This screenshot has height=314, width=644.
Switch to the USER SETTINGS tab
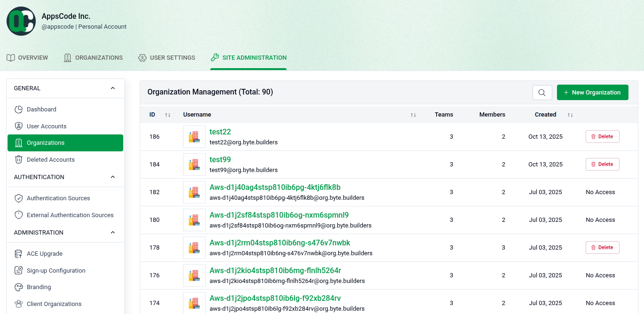(167, 57)
